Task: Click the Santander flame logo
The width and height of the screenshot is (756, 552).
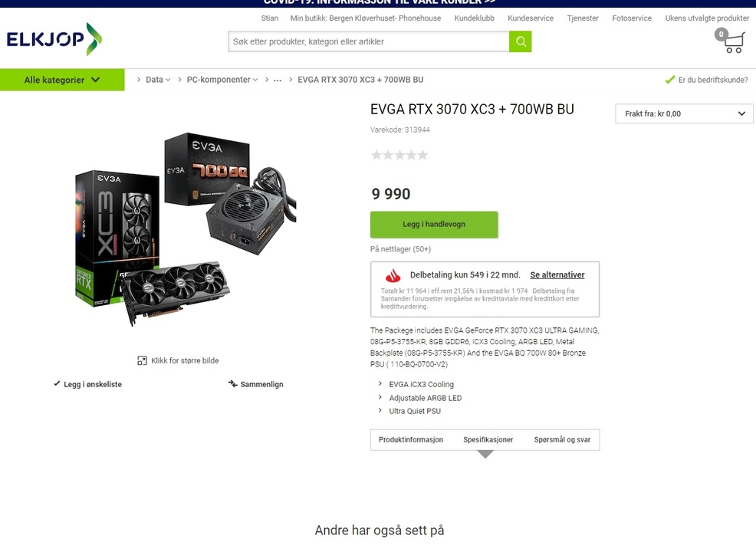Action: pyautogui.click(x=393, y=275)
